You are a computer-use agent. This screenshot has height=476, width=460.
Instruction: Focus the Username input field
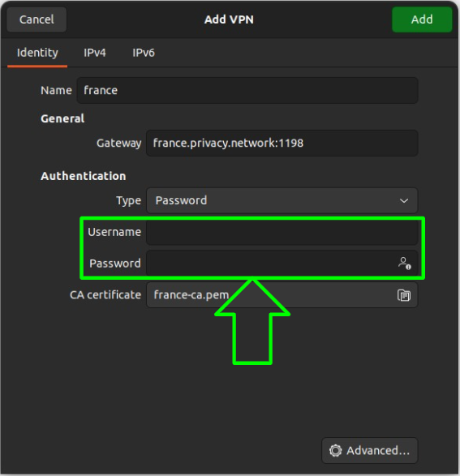pyautogui.click(x=282, y=232)
